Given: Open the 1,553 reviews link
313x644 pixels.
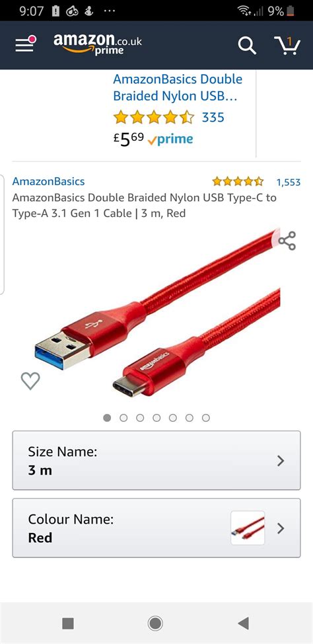Looking at the screenshot, I should 289,182.
